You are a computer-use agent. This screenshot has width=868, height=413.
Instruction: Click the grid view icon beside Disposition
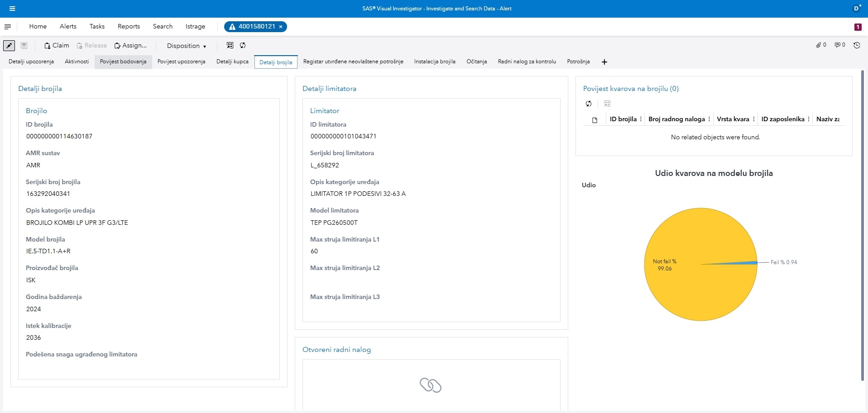tap(230, 45)
